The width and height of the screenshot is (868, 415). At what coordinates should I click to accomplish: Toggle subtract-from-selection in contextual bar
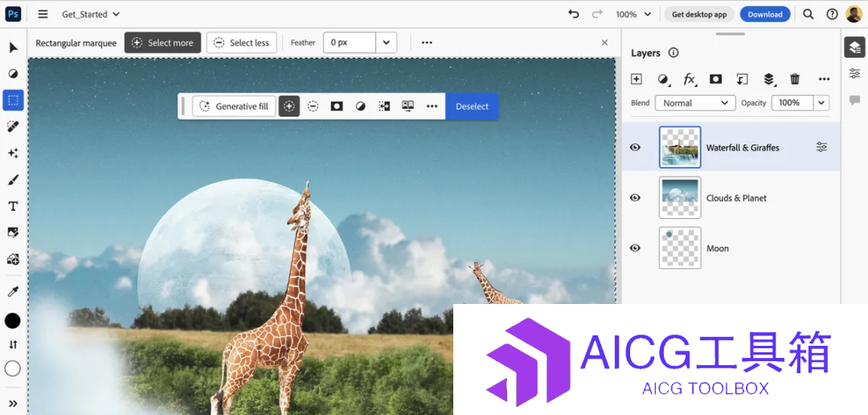(313, 106)
